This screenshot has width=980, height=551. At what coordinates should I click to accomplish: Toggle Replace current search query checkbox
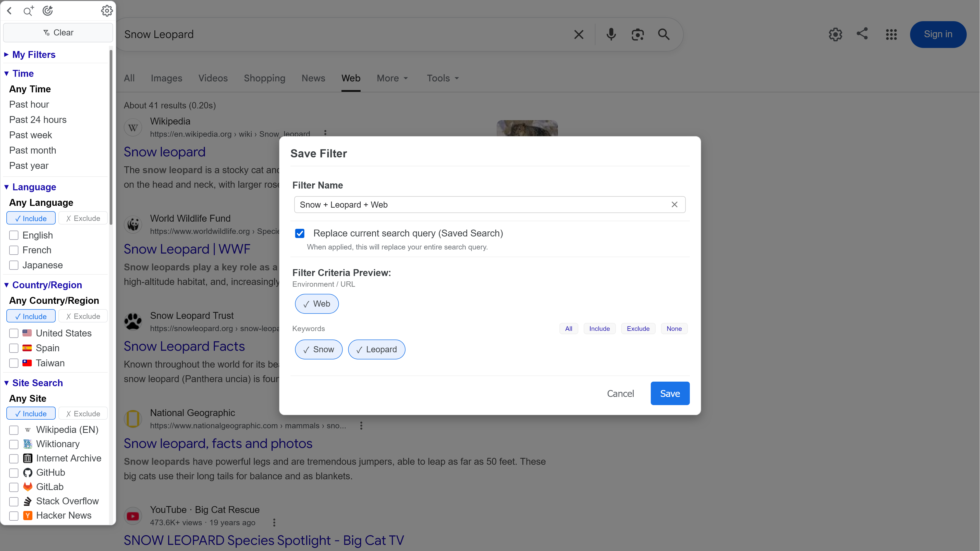pyautogui.click(x=300, y=233)
